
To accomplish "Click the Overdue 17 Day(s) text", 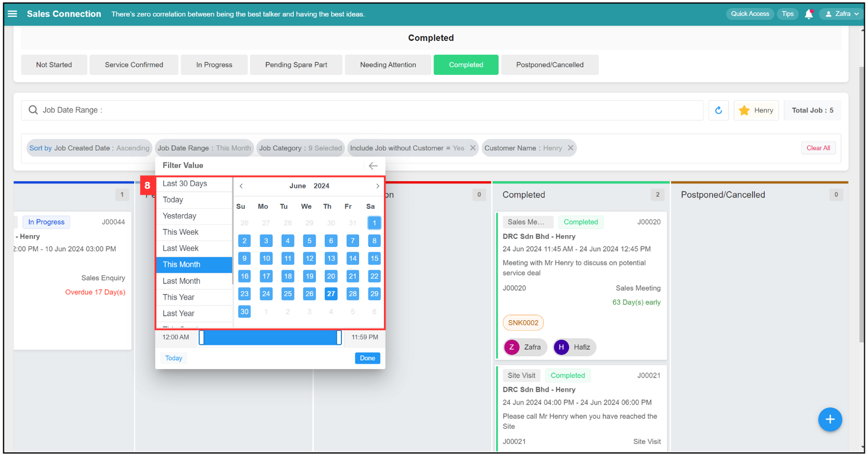I will pyautogui.click(x=95, y=292).
